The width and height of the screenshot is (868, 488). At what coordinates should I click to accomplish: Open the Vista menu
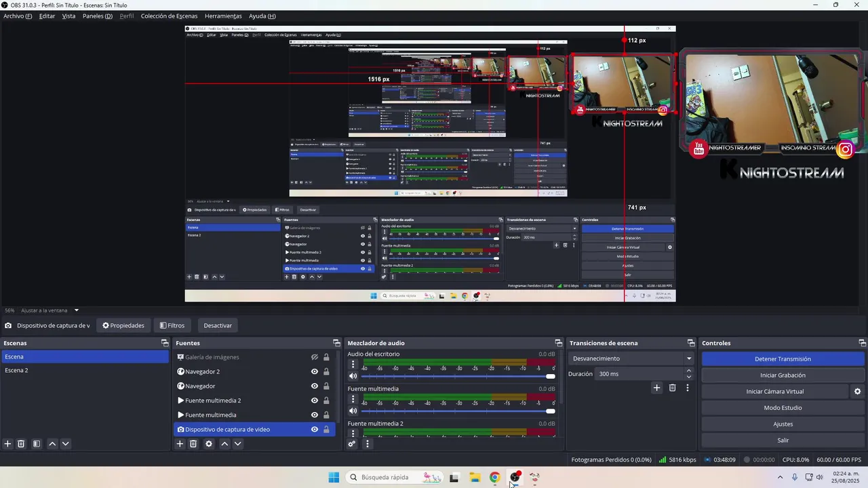pyautogui.click(x=68, y=16)
